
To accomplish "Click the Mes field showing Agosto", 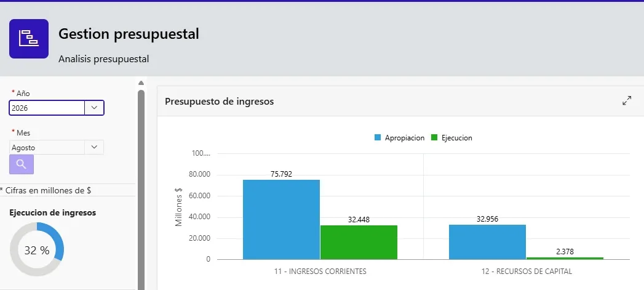I will pos(47,148).
